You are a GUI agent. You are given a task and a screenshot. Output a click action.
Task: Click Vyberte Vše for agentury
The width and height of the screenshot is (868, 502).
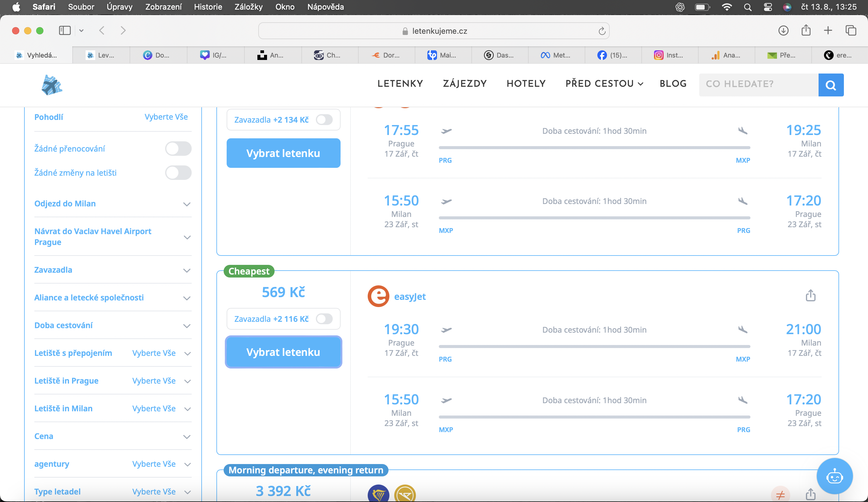point(154,464)
